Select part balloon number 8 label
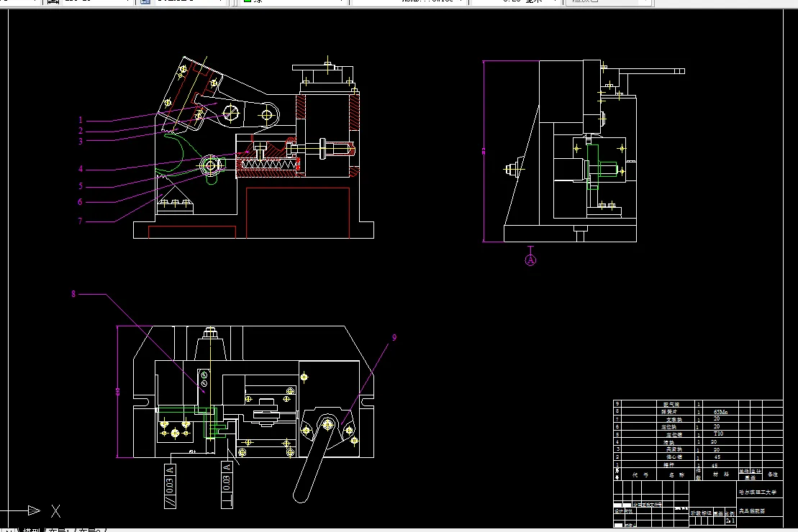This screenshot has width=798, height=532. pyautogui.click(x=73, y=294)
